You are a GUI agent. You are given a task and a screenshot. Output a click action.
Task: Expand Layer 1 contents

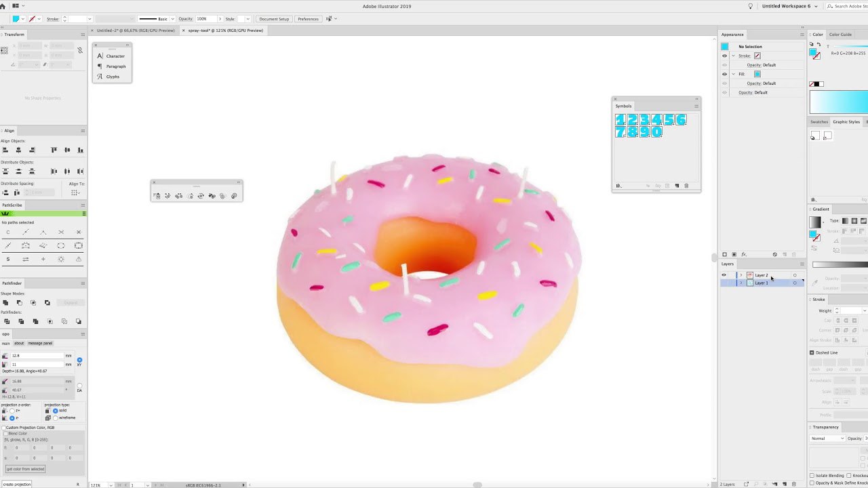pos(741,283)
